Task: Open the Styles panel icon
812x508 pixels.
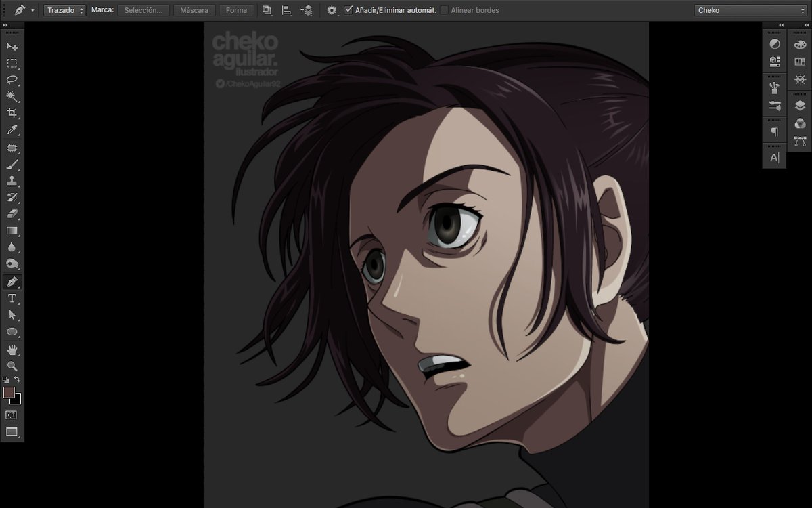Action: [x=775, y=61]
